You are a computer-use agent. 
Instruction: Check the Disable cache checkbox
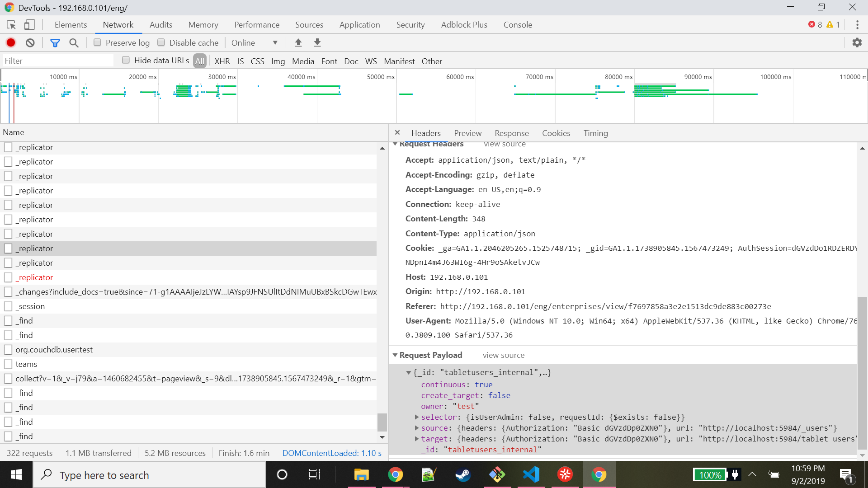tap(161, 42)
